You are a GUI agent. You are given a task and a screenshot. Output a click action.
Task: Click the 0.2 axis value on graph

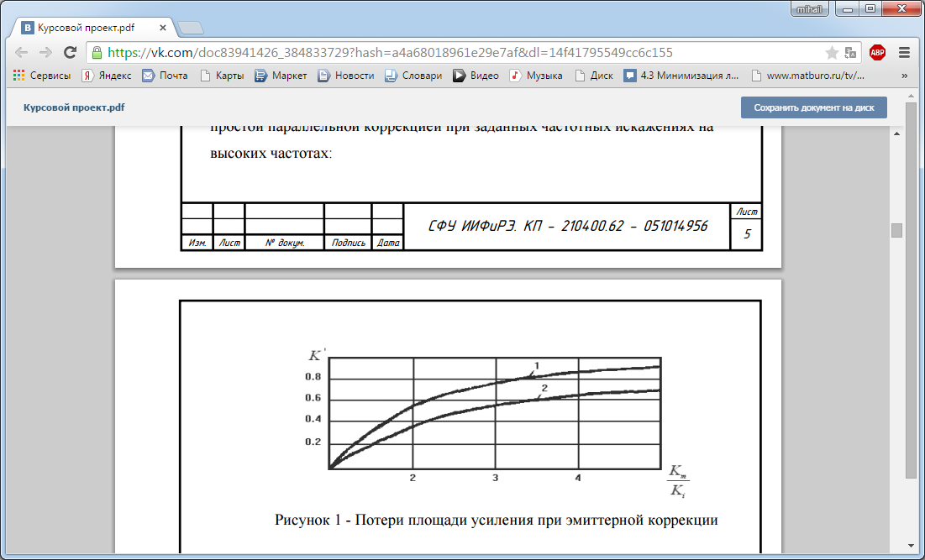click(x=313, y=442)
